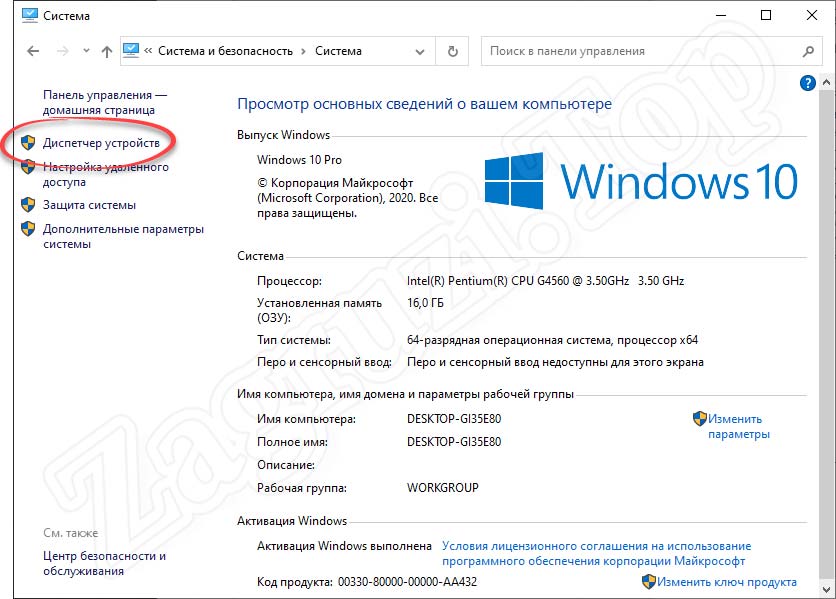Click the double-chevron at breadcrumb start

click(x=147, y=51)
